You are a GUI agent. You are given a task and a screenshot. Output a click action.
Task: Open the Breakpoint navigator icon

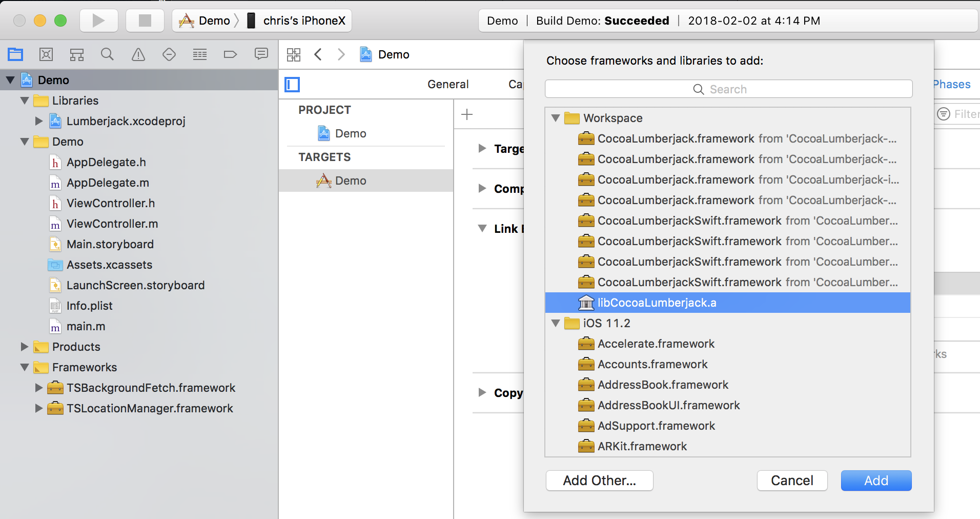[231, 54]
